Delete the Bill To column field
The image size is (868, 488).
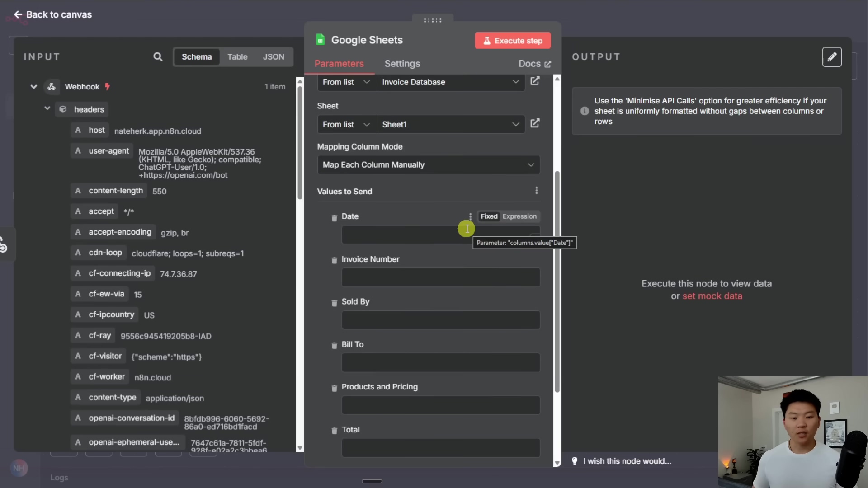[x=335, y=345]
